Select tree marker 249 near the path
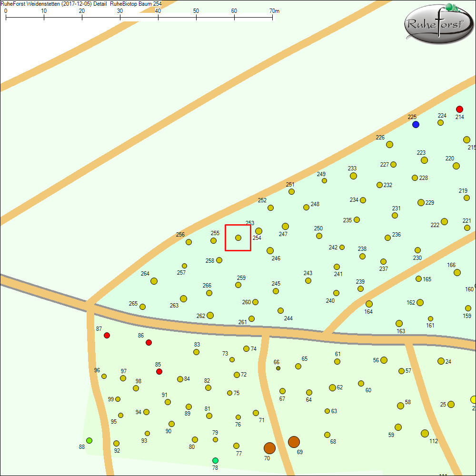 [x=324, y=181]
